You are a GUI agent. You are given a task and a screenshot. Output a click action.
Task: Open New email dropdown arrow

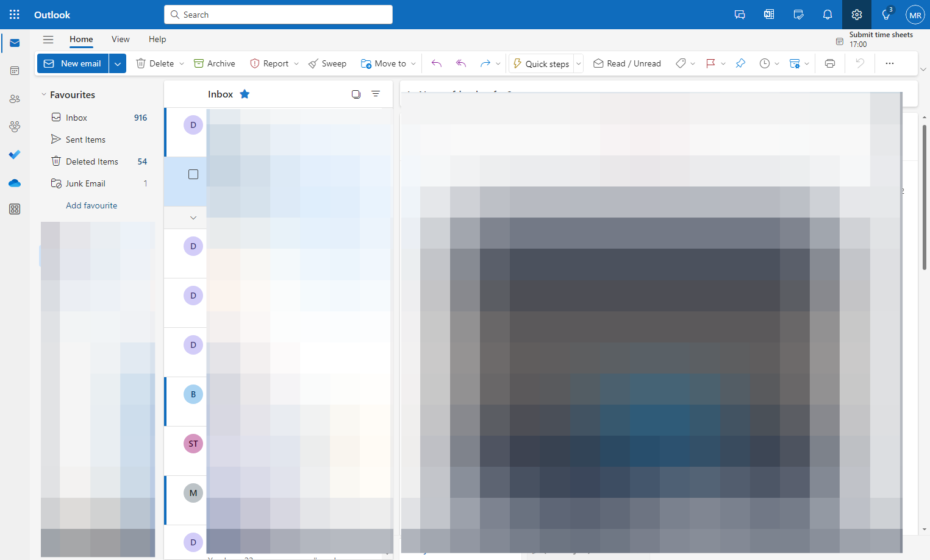tap(118, 63)
